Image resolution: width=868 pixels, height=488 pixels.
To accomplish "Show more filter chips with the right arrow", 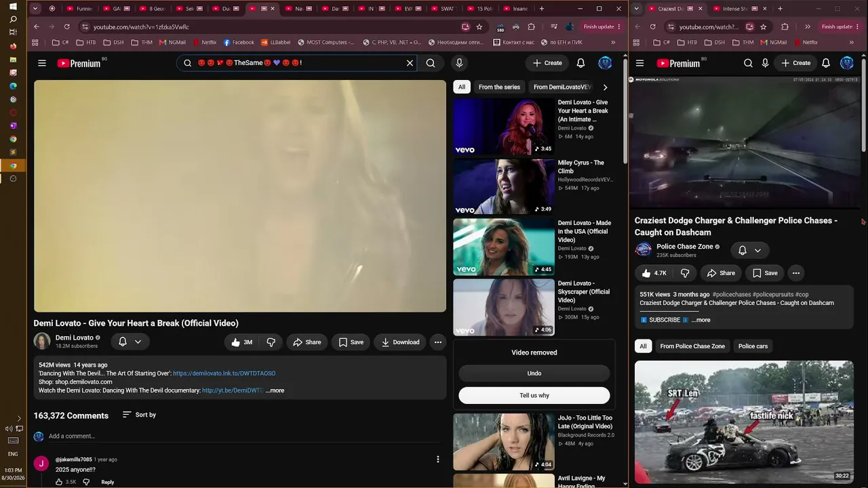I will tap(605, 87).
